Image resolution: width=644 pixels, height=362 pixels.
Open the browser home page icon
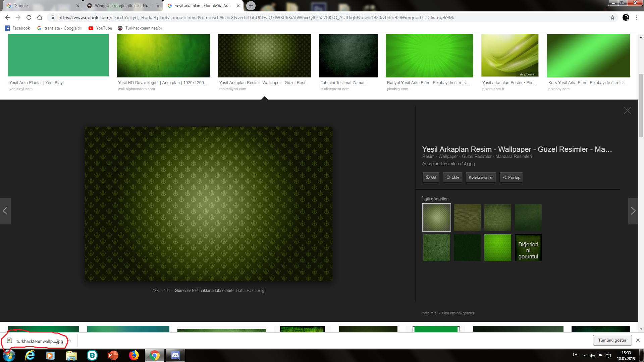[x=40, y=17]
